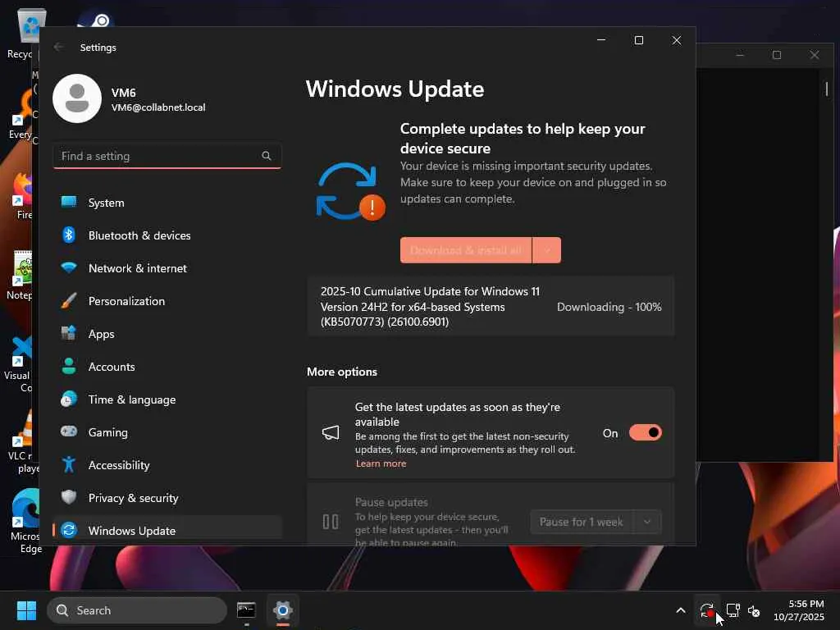Click the Windows Update status sync icon
This screenshot has width=840, height=630.
coord(350,192)
